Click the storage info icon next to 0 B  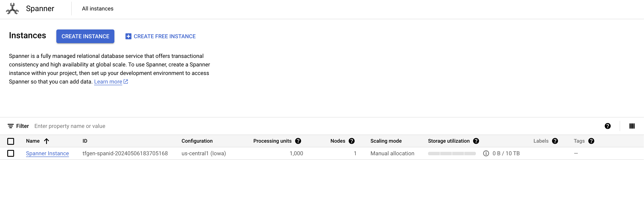click(x=486, y=153)
